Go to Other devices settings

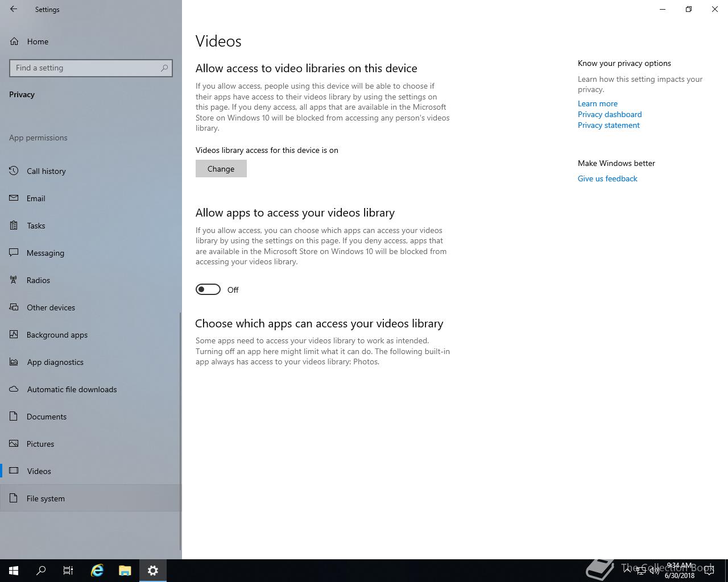91,307
